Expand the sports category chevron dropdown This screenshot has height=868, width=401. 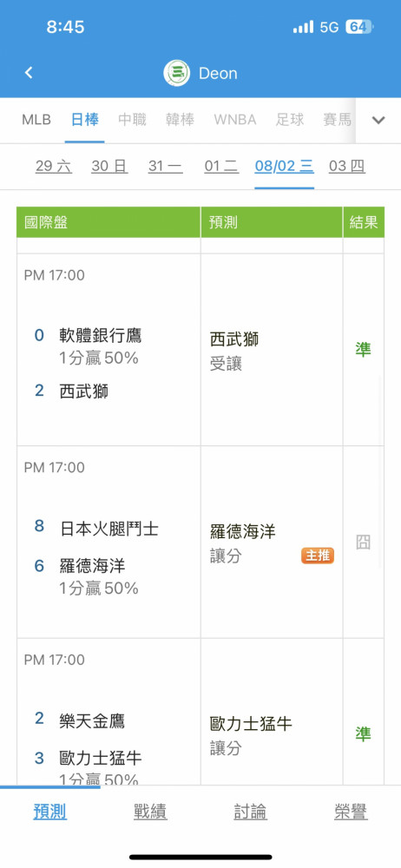click(378, 120)
